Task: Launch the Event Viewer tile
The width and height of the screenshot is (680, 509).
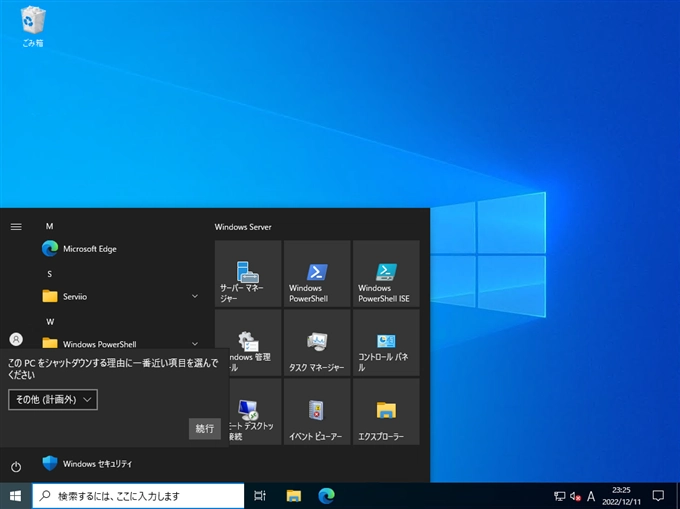Action: coord(317,411)
